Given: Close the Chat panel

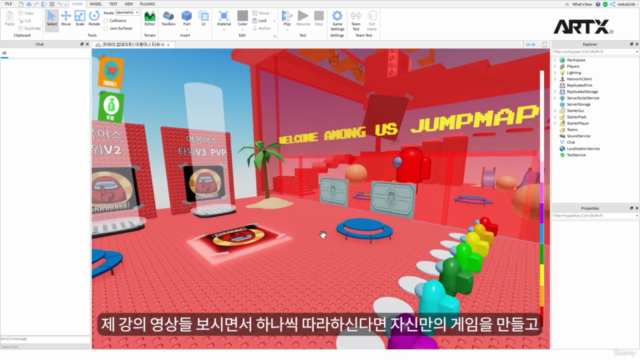Looking at the screenshot, I should pos(87,44).
